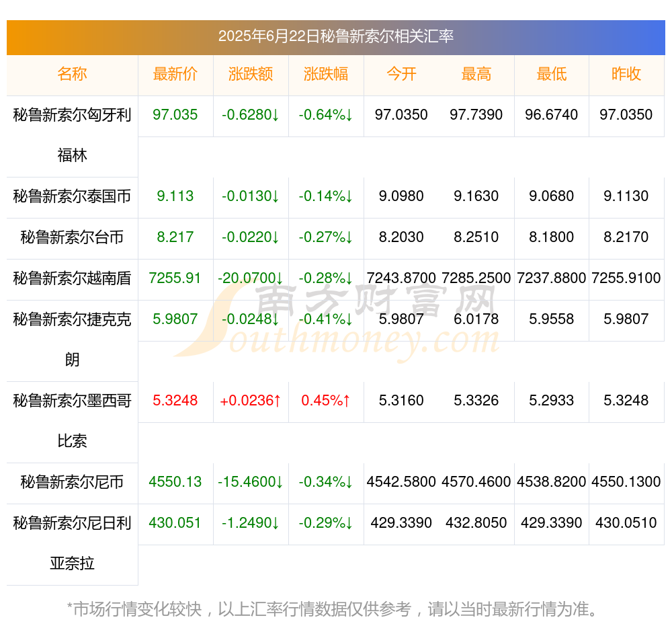Select the 最低 column header
This screenshot has height=630, width=672.
tap(551, 74)
